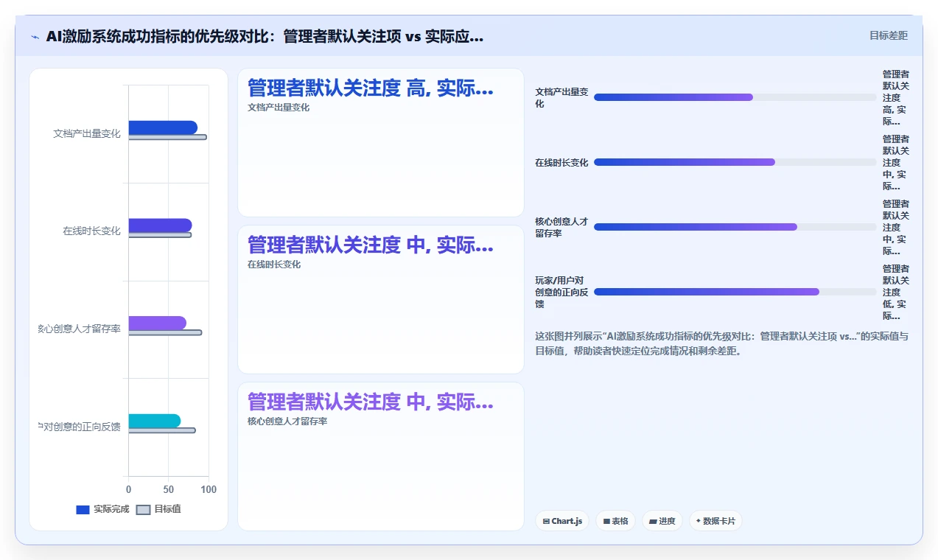Viewport: 938px width, 560px height.
Task: Open the card subtitled 在线时长变化
Action: click(x=380, y=300)
